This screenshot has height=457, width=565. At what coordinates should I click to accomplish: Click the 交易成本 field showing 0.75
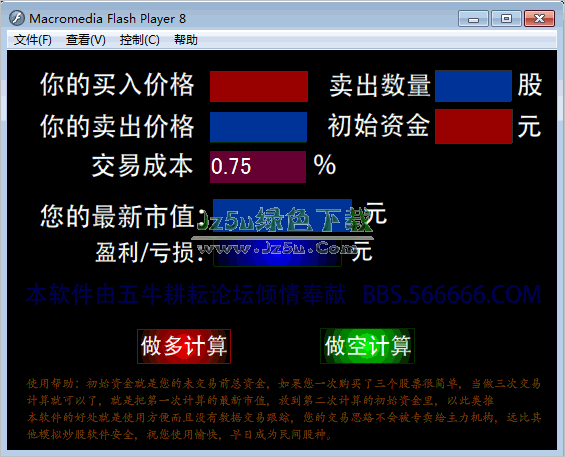pyautogui.click(x=258, y=167)
